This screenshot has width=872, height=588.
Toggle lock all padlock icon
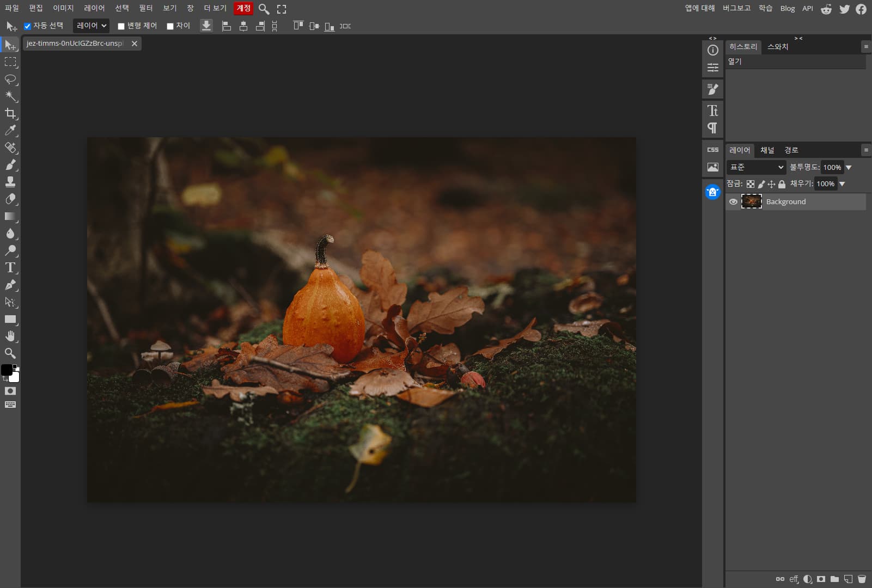(x=782, y=184)
